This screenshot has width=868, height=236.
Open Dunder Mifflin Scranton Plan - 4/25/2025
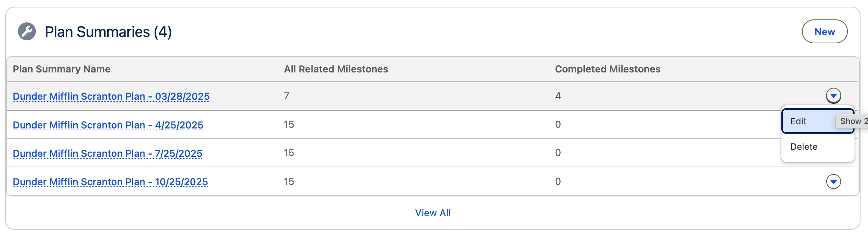pyautogui.click(x=108, y=125)
